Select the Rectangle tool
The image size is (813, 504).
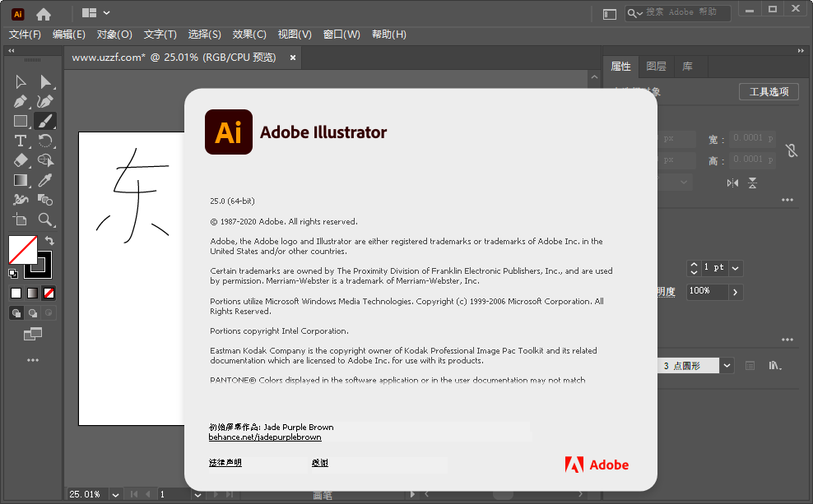[21, 121]
